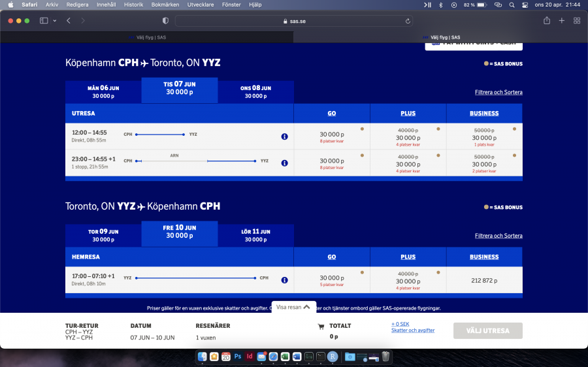This screenshot has width=588, height=367.
Task: Open Spotlight search in the menu bar
Action: click(512, 5)
